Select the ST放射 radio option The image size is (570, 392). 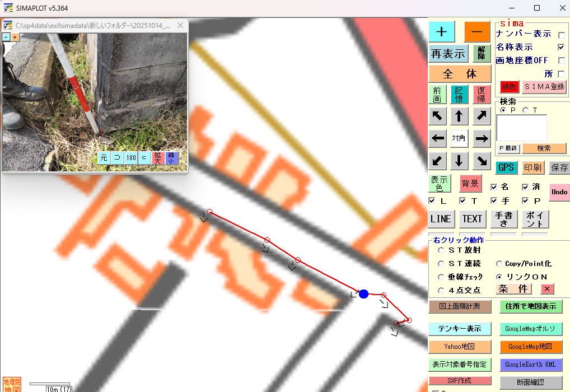[442, 250]
